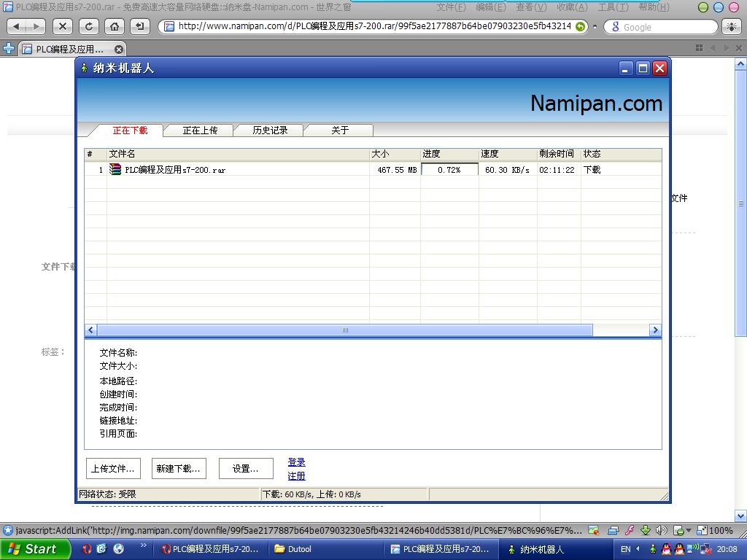Viewport: 747px width, 560px height.
Task: Open the 工具(T) menu
Action: pos(613,7)
